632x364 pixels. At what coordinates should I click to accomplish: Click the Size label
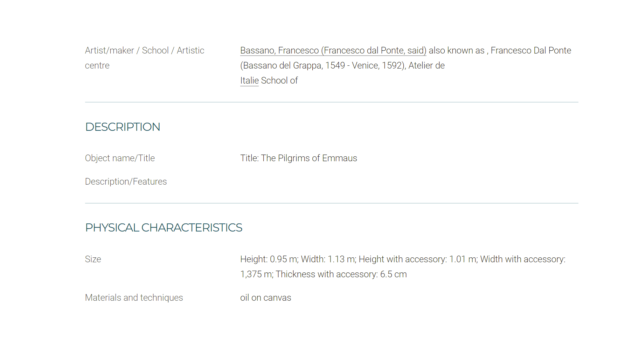pos(93,259)
